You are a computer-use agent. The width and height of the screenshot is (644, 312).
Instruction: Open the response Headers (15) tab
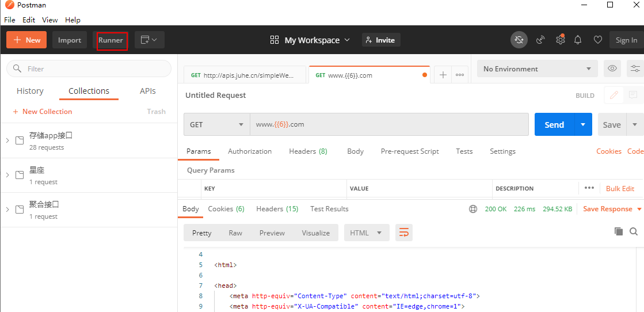pos(277,209)
